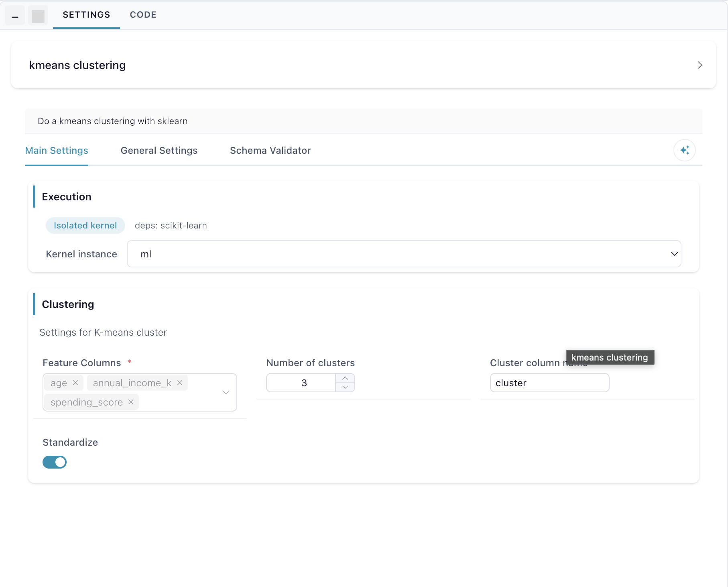Click the gray square icon next to SETTINGS
The height and width of the screenshot is (587, 728).
(x=38, y=16)
